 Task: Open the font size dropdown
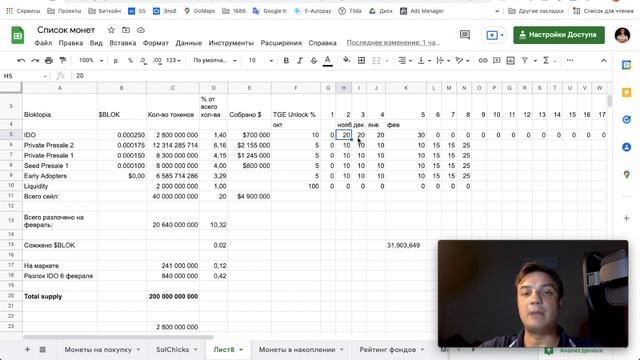[x=260, y=60]
